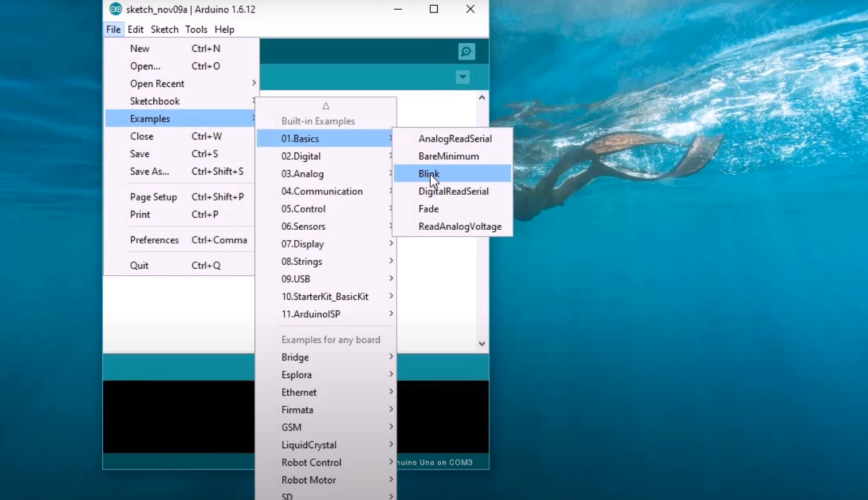868x500 pixels.
Task: Expand the 02.Digital examples submenu
Action: (x=301, y=156)
